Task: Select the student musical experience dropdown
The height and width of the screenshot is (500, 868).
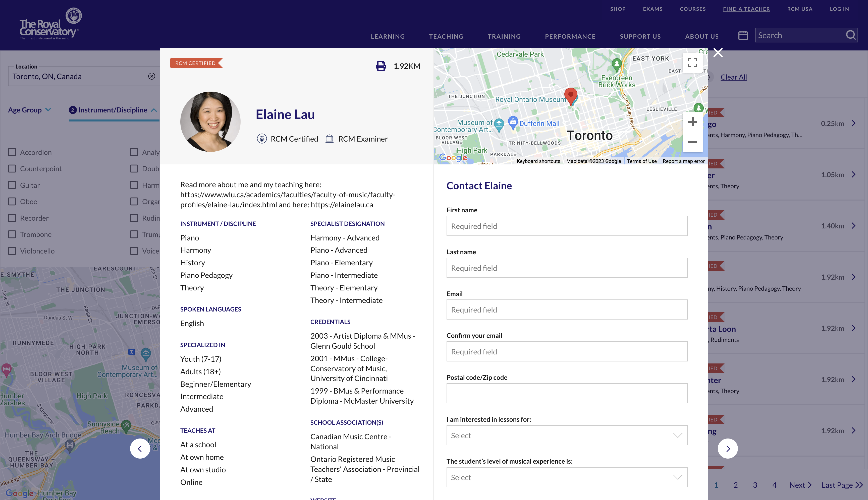Action: pyautogui.click(x=567, y=477)
